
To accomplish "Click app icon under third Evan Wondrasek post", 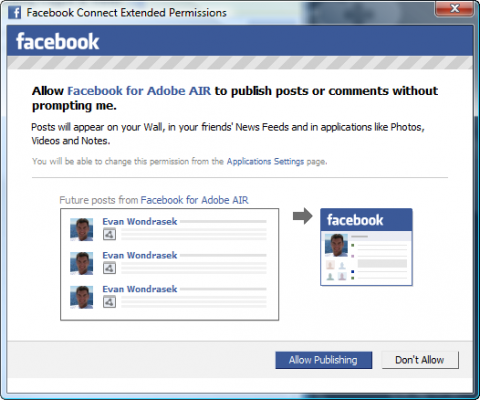I will (109, 302).
